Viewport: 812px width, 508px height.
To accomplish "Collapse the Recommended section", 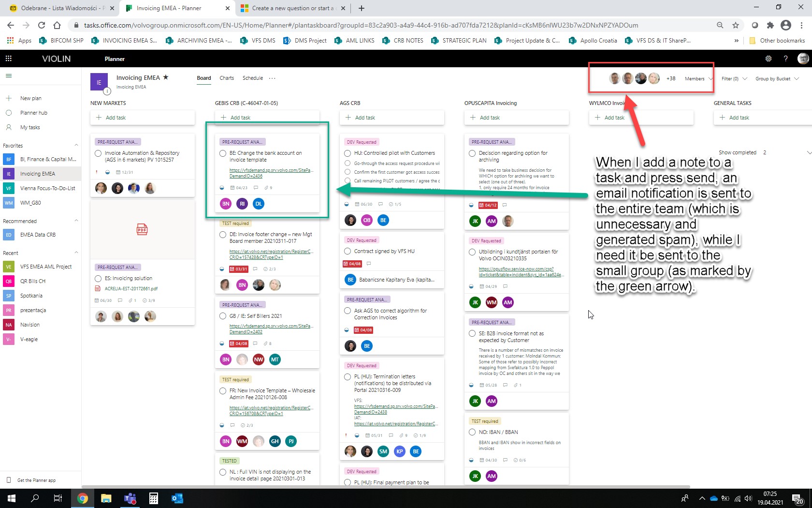I will [x=76, y=221].
